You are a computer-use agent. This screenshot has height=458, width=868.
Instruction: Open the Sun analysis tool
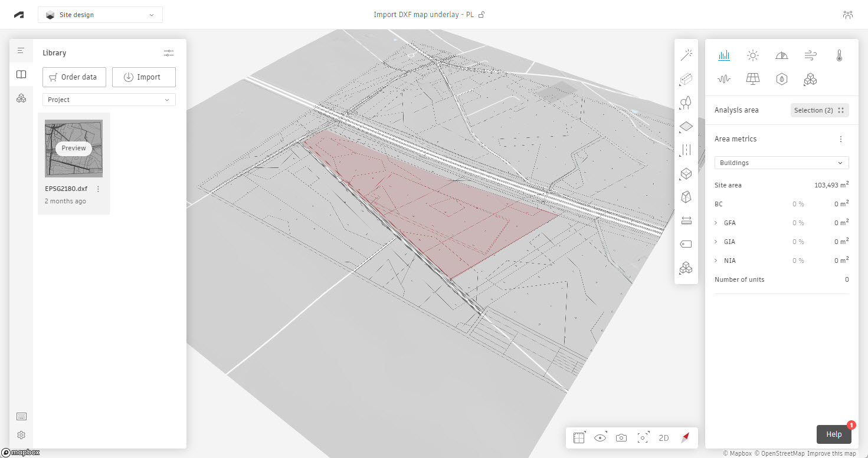[753, 55]
